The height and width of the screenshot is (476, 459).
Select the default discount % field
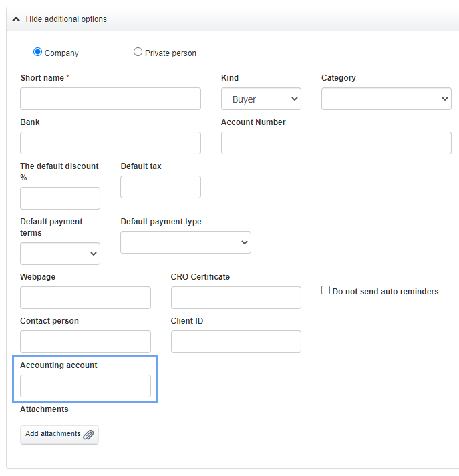click(x=60, y=198)
